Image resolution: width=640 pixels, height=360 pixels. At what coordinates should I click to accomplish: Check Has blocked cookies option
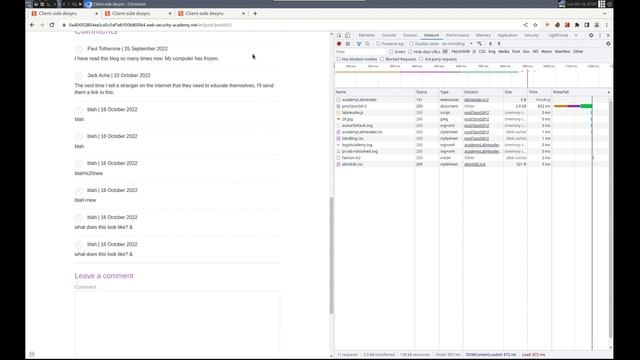338,59
